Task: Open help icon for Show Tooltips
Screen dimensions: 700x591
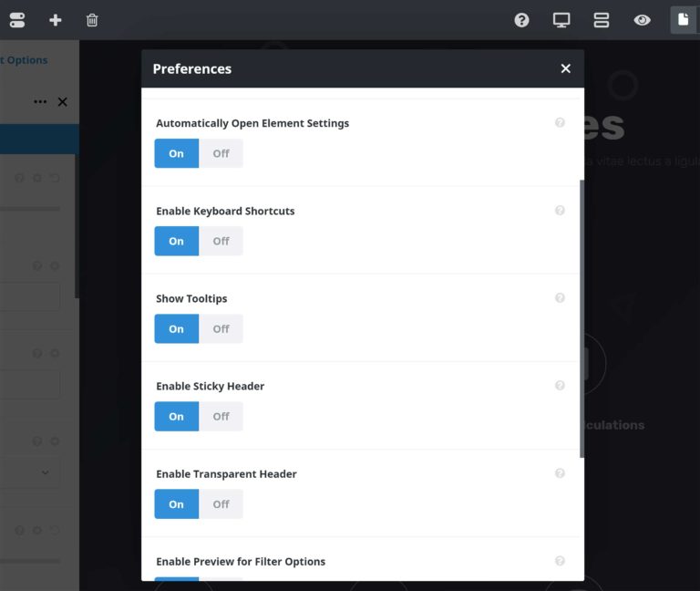Action: pos(560,297)
